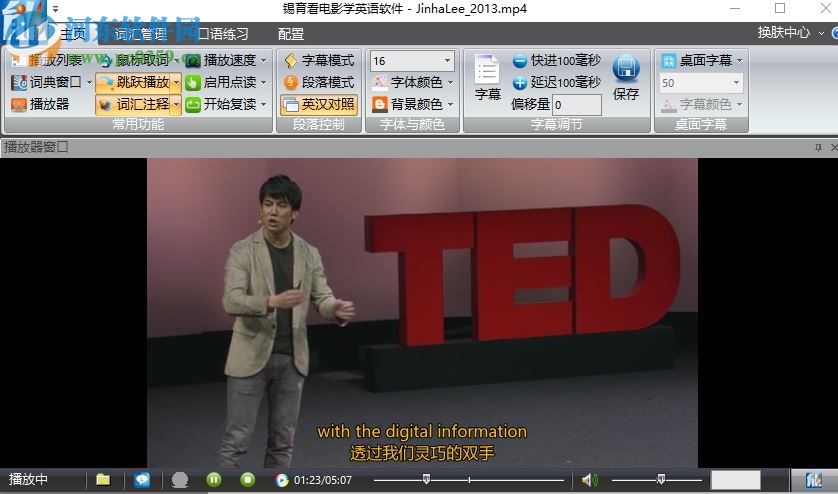
Task: Click the 播放速度 playback speed icon
Action: 193,60
